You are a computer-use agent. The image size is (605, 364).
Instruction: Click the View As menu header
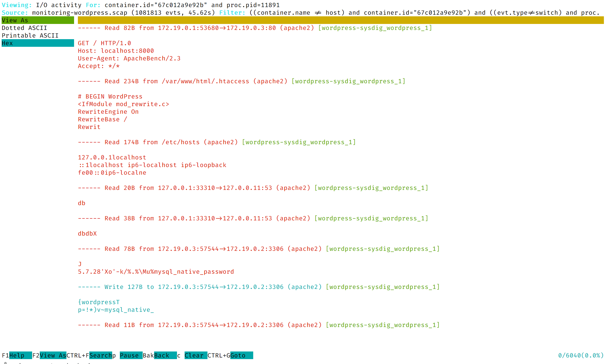38,20
